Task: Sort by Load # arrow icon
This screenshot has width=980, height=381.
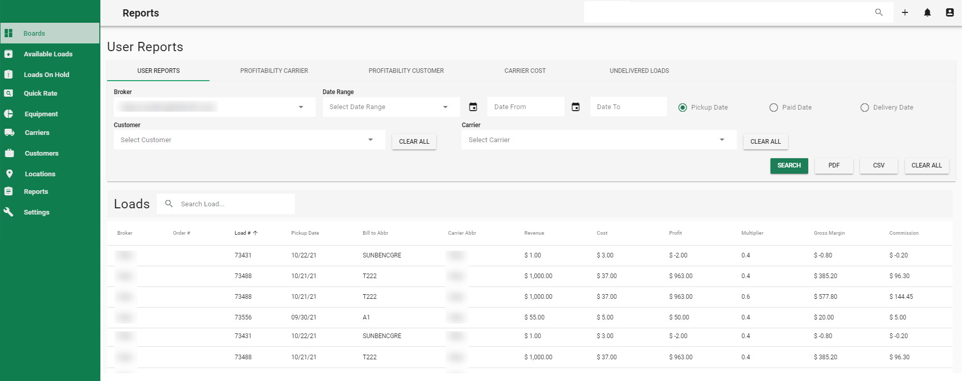Action: (x=255, y=233)
